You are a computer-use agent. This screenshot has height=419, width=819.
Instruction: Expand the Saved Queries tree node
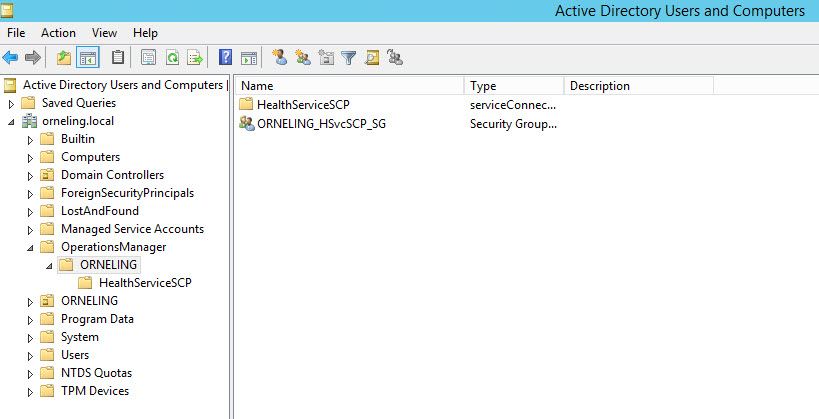pyautogui.click(x=11, y=103)
